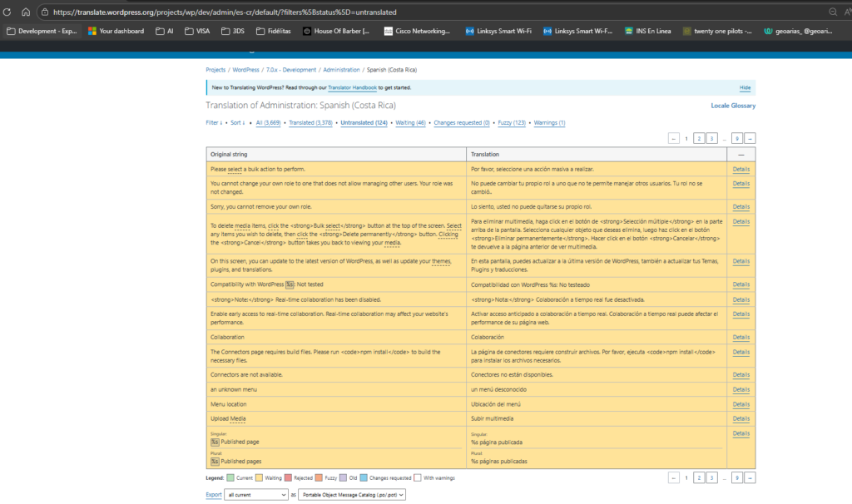
Task: Open the Portable Object Message Catalog format dropdown
Action: tap(351, 495)
